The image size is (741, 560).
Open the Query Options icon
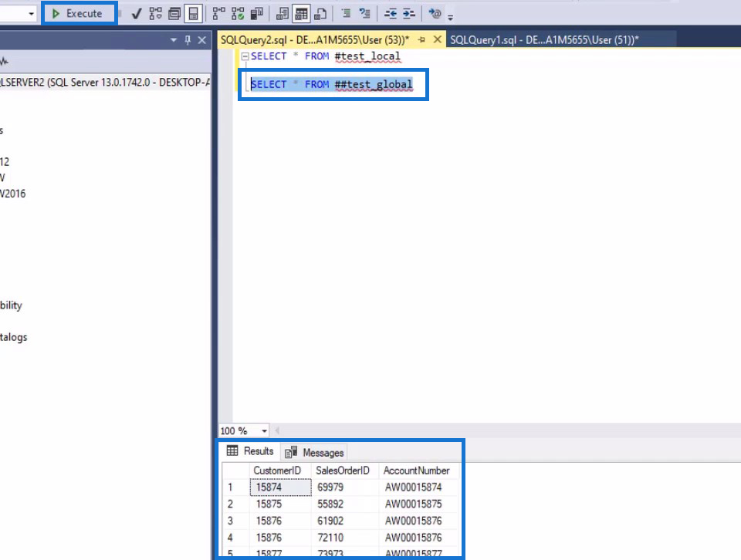(x=174, y=14)
